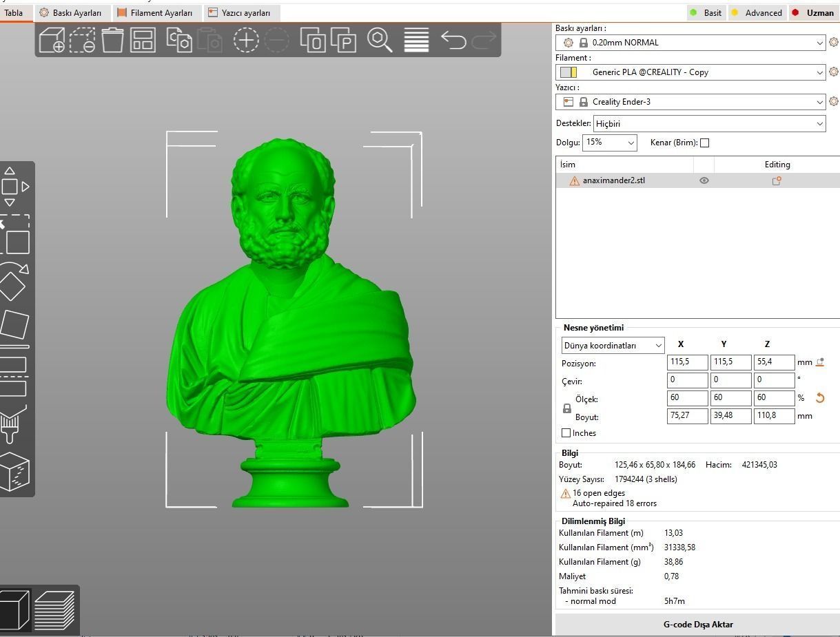Click the Ölçek X scale field

click(x=687, y=398)
